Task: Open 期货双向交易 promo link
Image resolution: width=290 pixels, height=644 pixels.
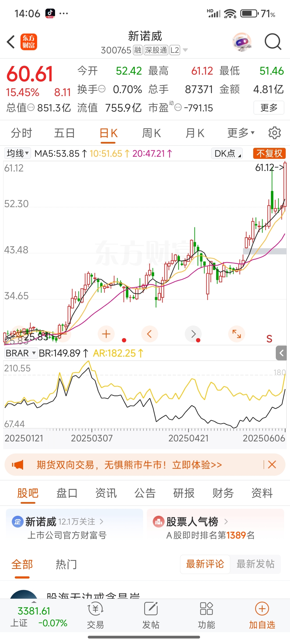Action: (129, 465)
